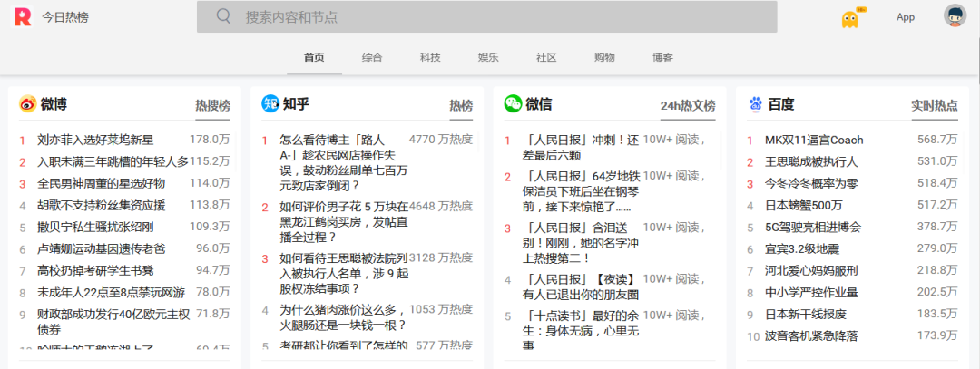The height and width of the screenshot is (369, 980).
Task: Focus the 搜索内容和节点 search field
Action: 487,17
